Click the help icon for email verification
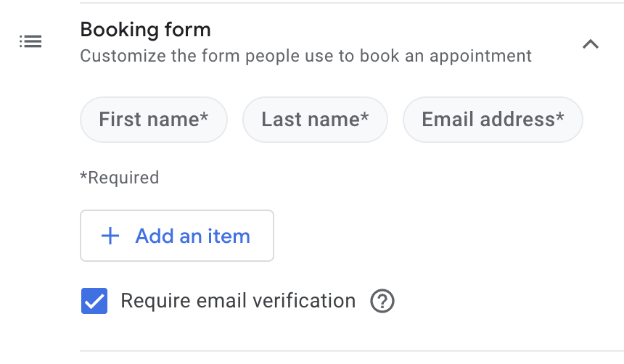Screen dimensions: 624x364 tap(382, 301)
